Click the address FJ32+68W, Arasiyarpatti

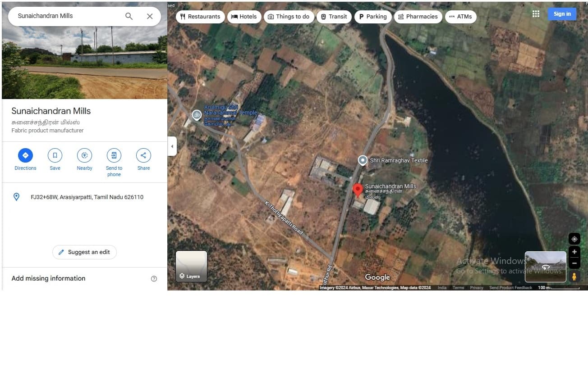coord(87,197)
